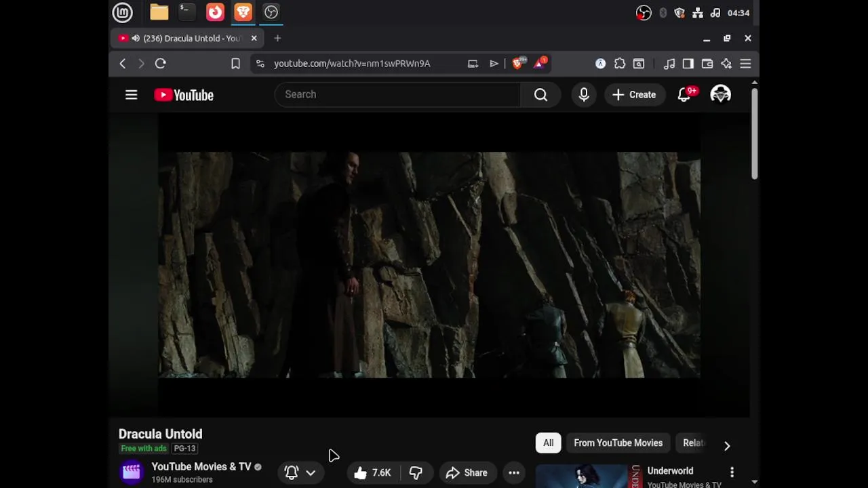Click the OBS recording tray icon
Image resolution: width=868 pixels, height=488 pixels.
point(644,13)
